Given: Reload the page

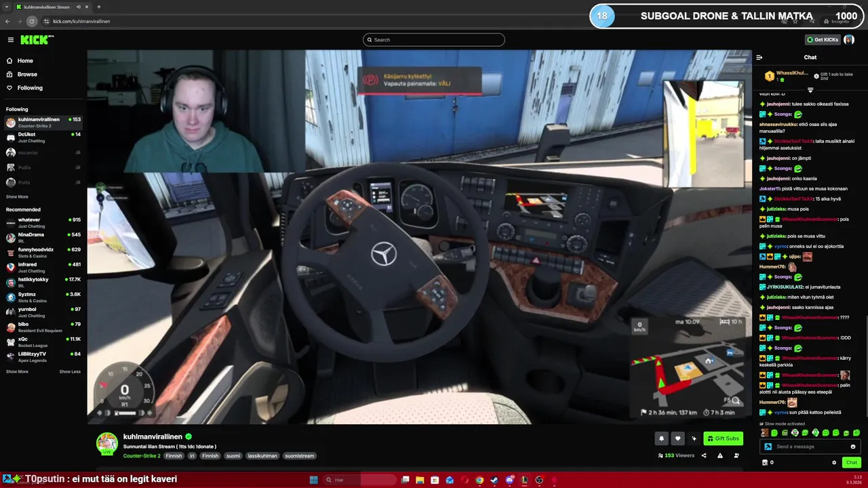Looking at the screenshot, I should 31,21.
